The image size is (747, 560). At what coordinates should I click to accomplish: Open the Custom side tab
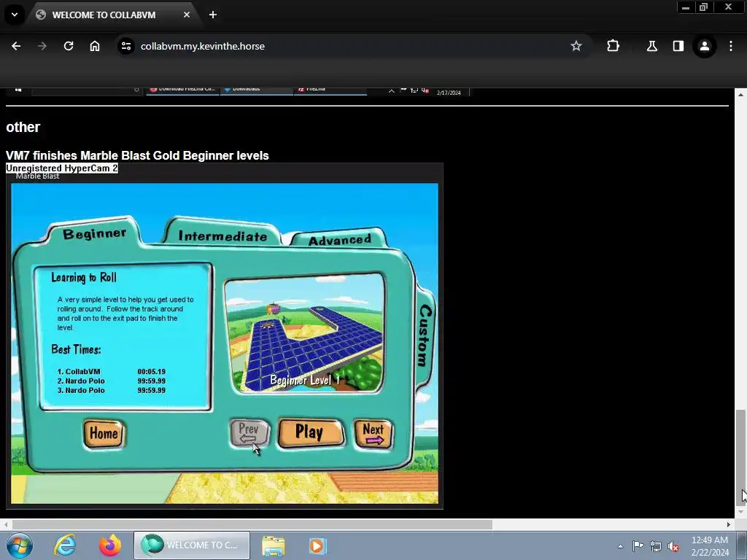pos(424,335)
